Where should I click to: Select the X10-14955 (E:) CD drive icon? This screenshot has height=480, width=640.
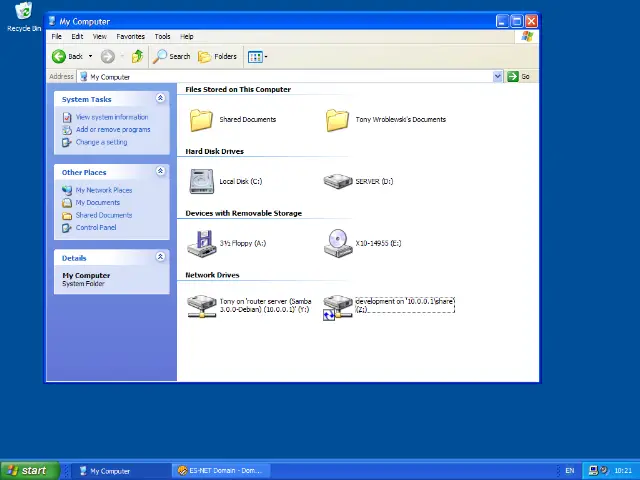(338, 243)
